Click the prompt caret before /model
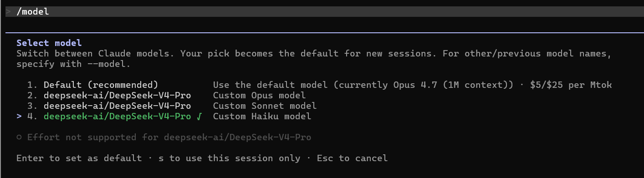This screenshot has width=644, height=178. pyautogui.click(x=8, y=12)
